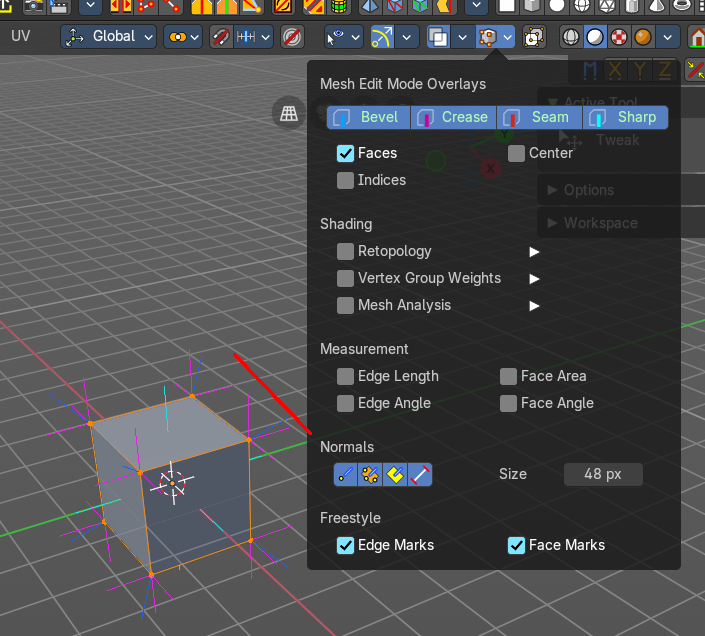Screen dimensions: 705x636
Task: Click the clapperboard render animation icon
Action: pos(58,6)
